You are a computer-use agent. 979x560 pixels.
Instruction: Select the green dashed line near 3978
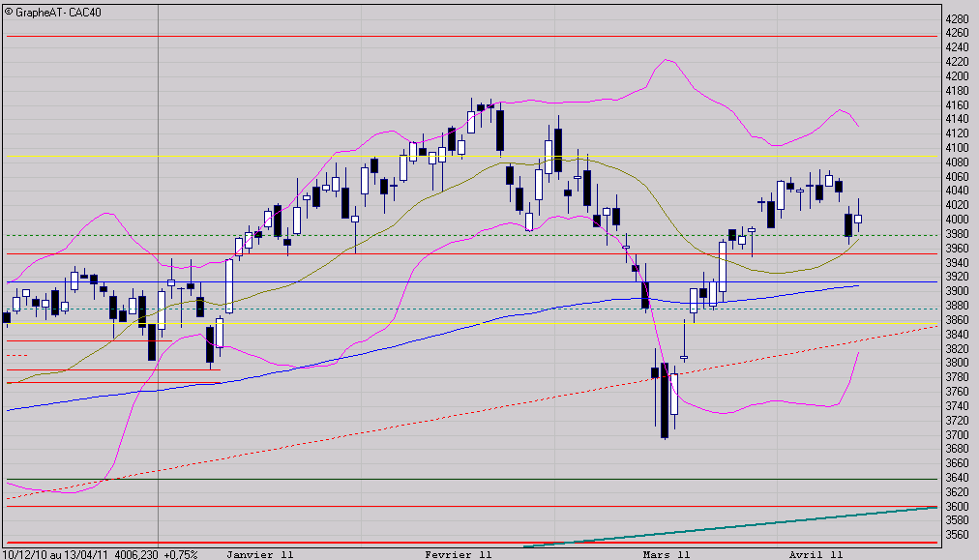coord(472,235)
